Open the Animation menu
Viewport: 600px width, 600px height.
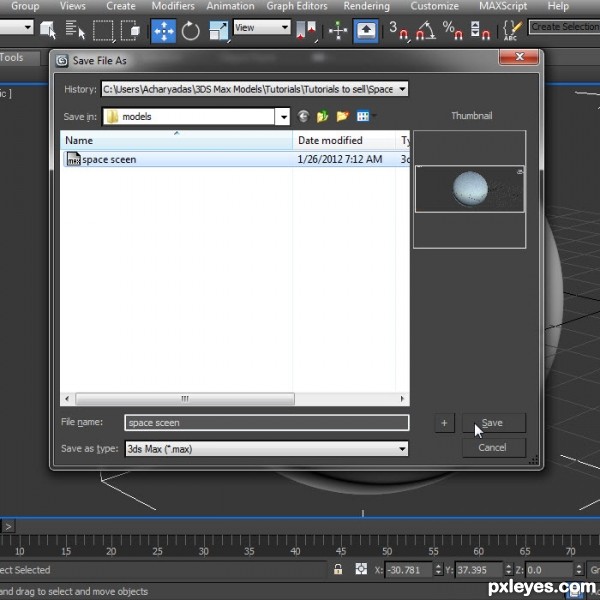click(230, 6)
